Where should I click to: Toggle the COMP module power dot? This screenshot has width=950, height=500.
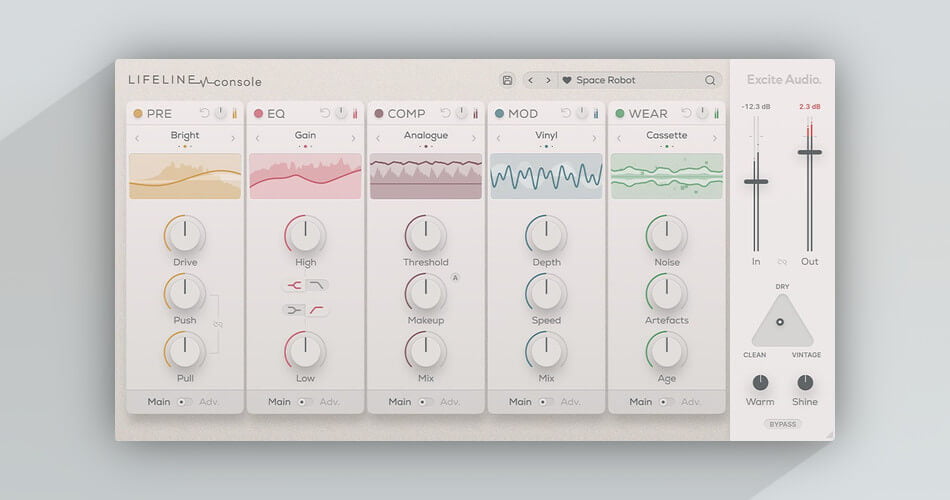(x=379, y=113)
